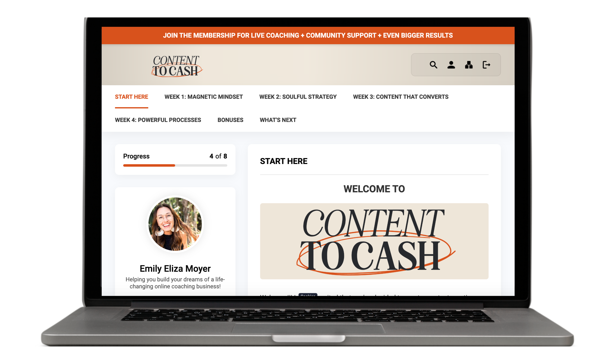The image size is (614, 364).
Task: Click the Emily Eliza Moyer name
Action: (175, 269)
